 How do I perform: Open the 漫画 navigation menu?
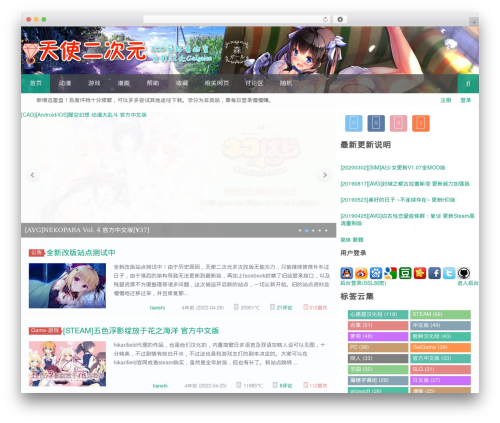(x=123, y=83)
